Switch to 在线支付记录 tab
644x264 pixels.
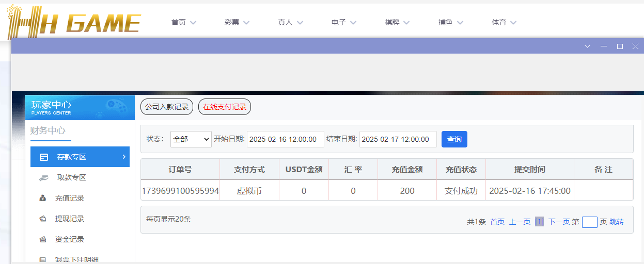pyautogui.click(x=224, y=107)
